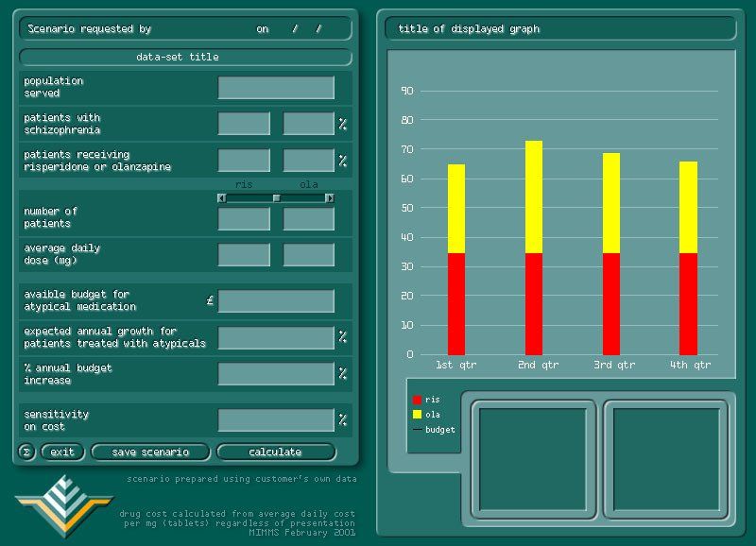
Task: Click the first patients with schizophrenia field
Action: tap(244, 124)
